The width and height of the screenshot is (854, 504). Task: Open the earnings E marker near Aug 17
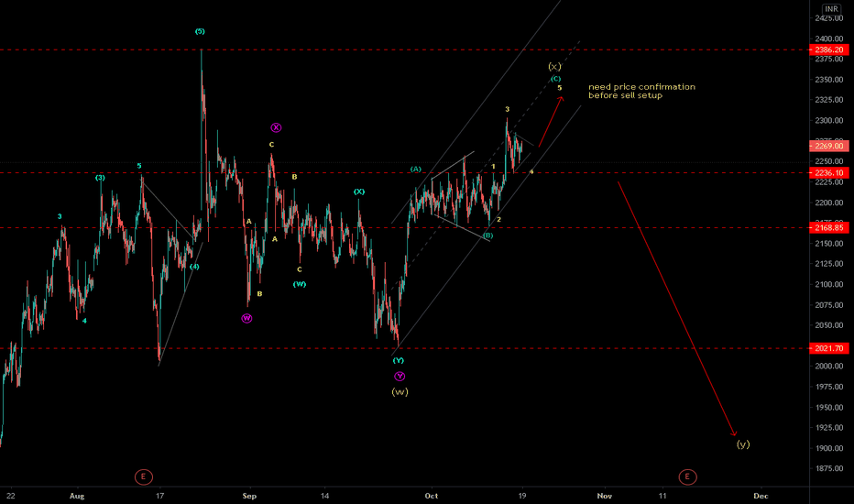tap(143, 477)
